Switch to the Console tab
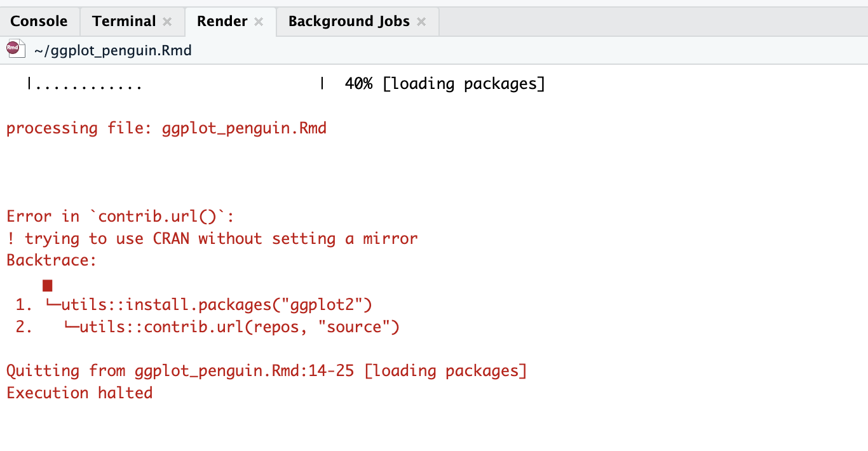Viewport: 868px width, 451px height. pos(39,22)
